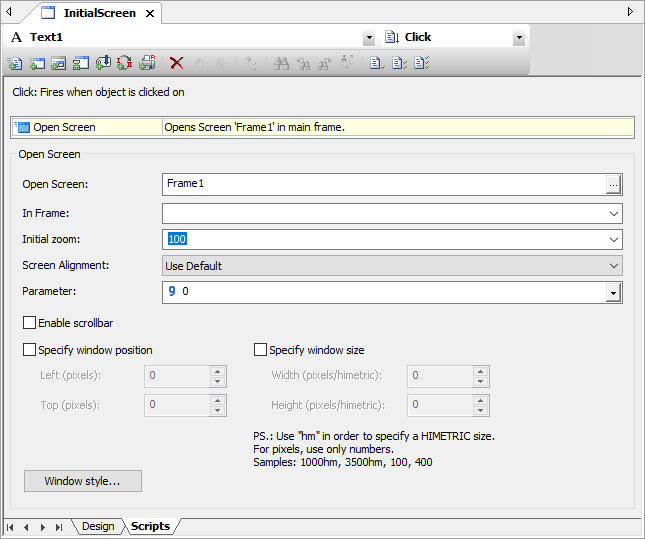Go to first tab using navigation arrow

coord(10,526)
